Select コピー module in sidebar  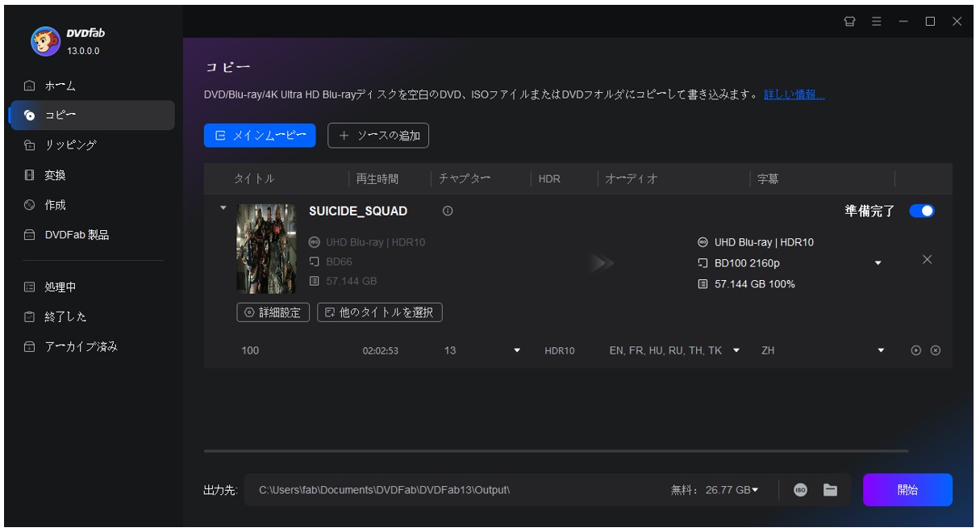point(91,115)
